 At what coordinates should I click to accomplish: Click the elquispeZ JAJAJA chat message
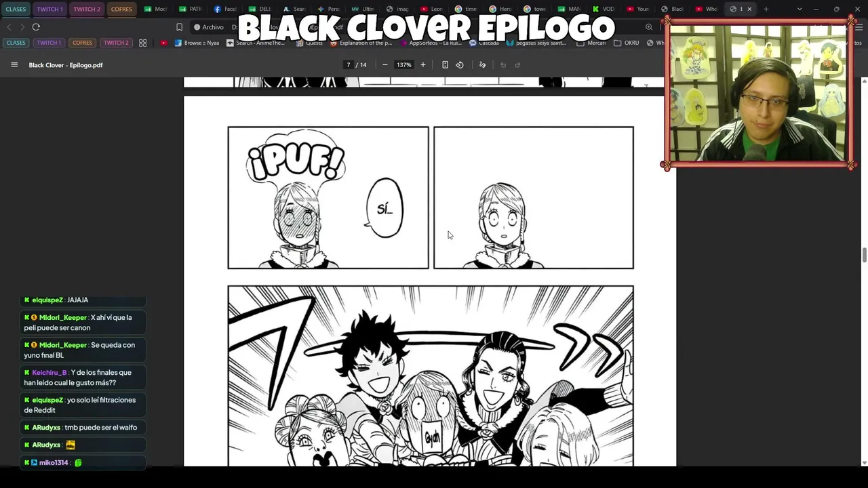[x=83, y=300]
